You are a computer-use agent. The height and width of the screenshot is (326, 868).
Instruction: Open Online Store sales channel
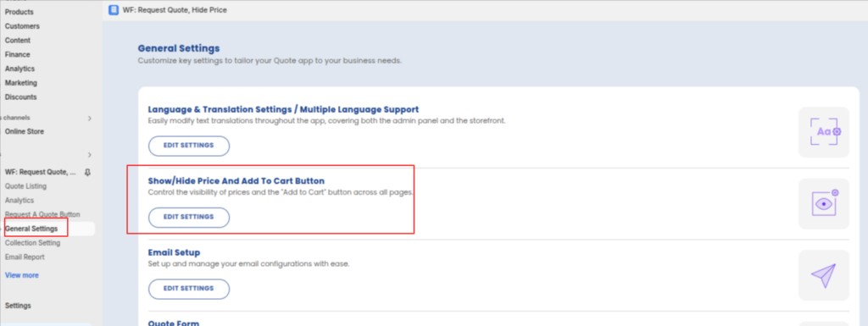click(x=25, y=131)
